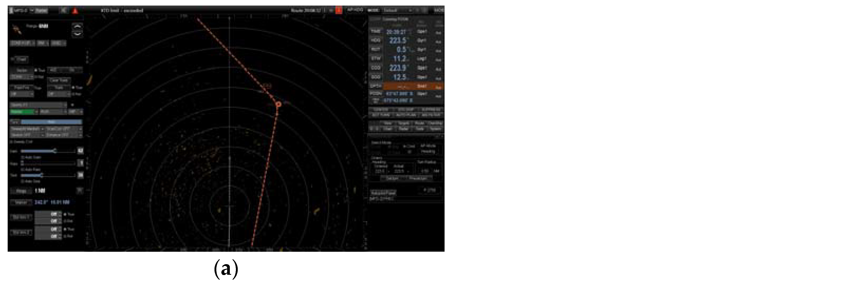Viewport: 868px width, 284px height.
Task: Click the MOB button top-right
Action: point(439,11)
